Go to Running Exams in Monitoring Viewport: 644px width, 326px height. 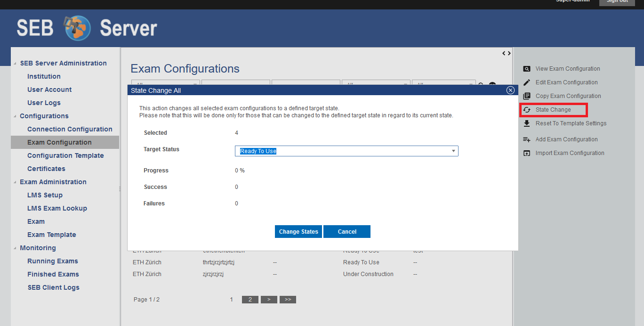(x=53, y=261)
